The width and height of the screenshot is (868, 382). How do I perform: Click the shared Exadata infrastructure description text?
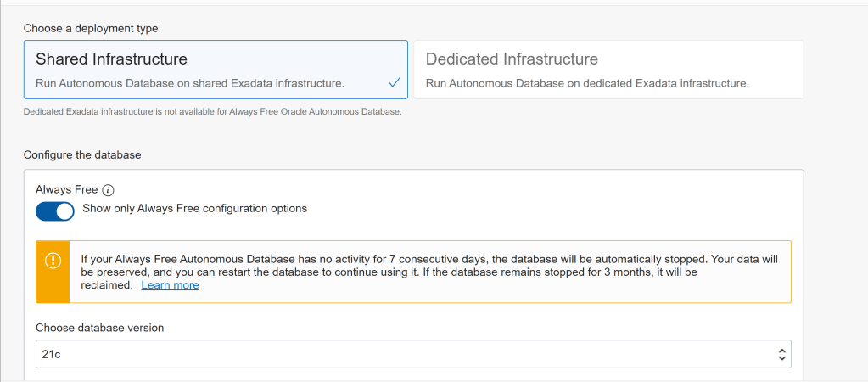[189, 84]
